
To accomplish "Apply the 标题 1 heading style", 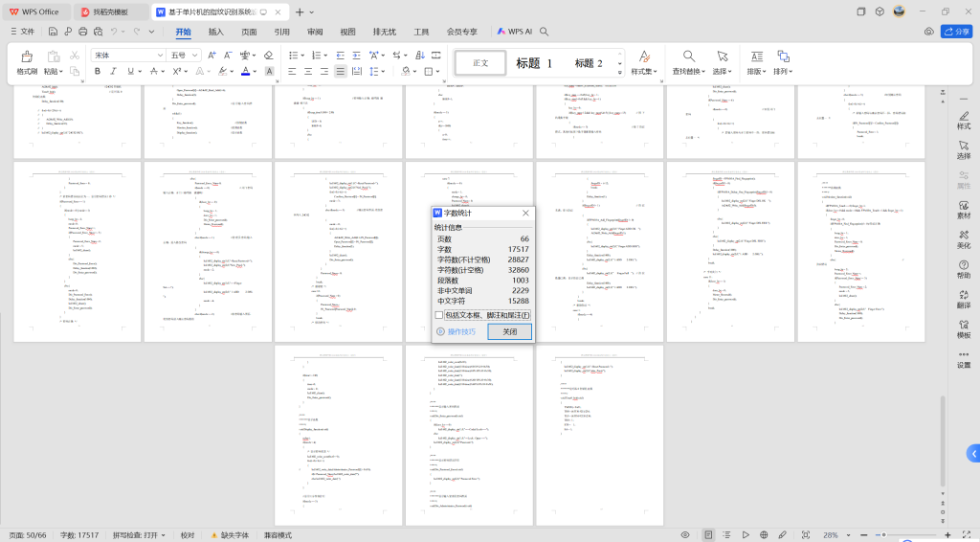I will pyautogui.click(x=533, y=63).
